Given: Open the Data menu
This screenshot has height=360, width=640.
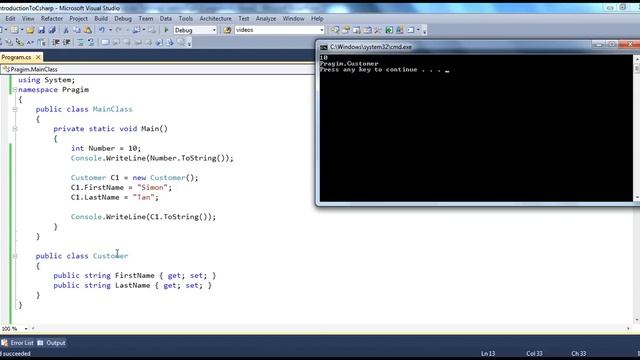Looking at the screenshot, I should tap(166, 18).
